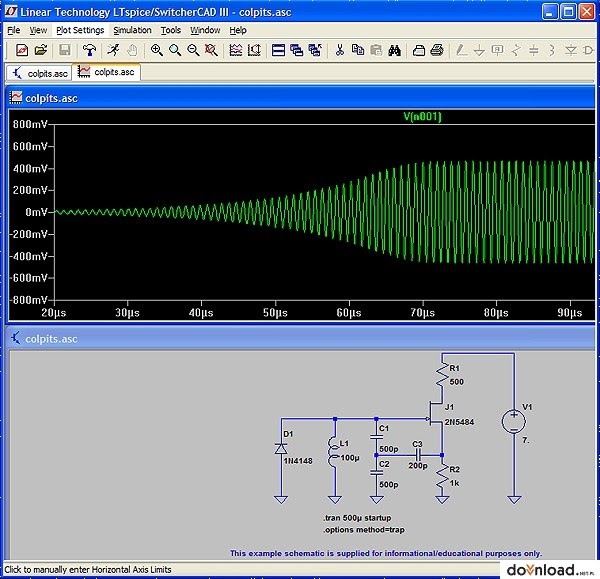Close the LTspice main window
The width and height of the screenshot is (600, 579).
pyautogui.click(x=587, y=12)
